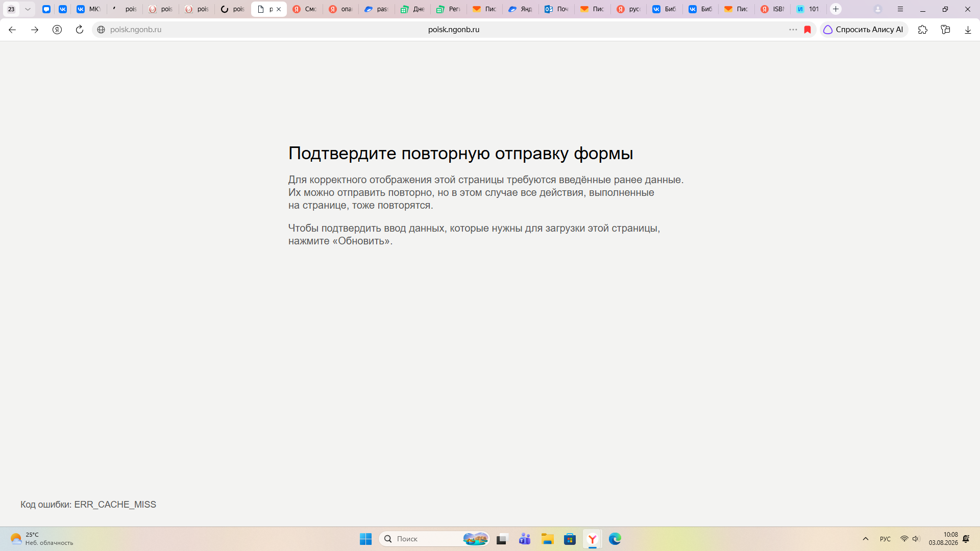Add a new tab with the plus button
This screenshot has height=551, width=980.
click(836, 9)
